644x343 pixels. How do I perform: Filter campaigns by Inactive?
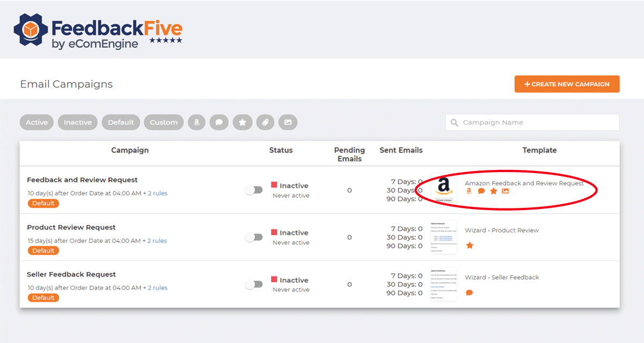[78, 122]
